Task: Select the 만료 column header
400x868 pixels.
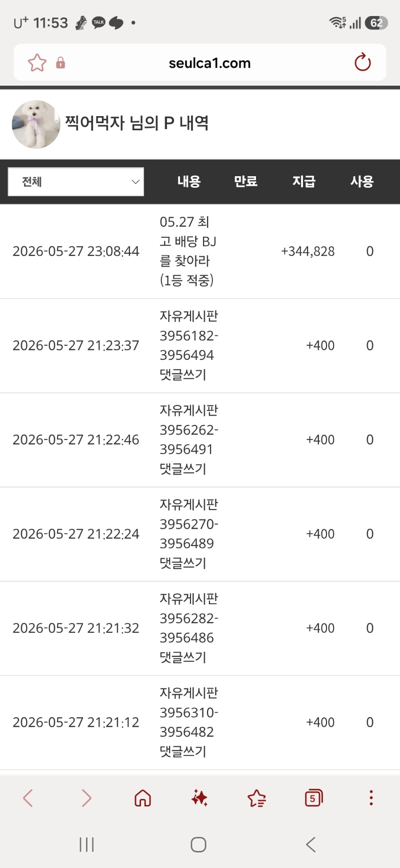Action: (246, 181)
